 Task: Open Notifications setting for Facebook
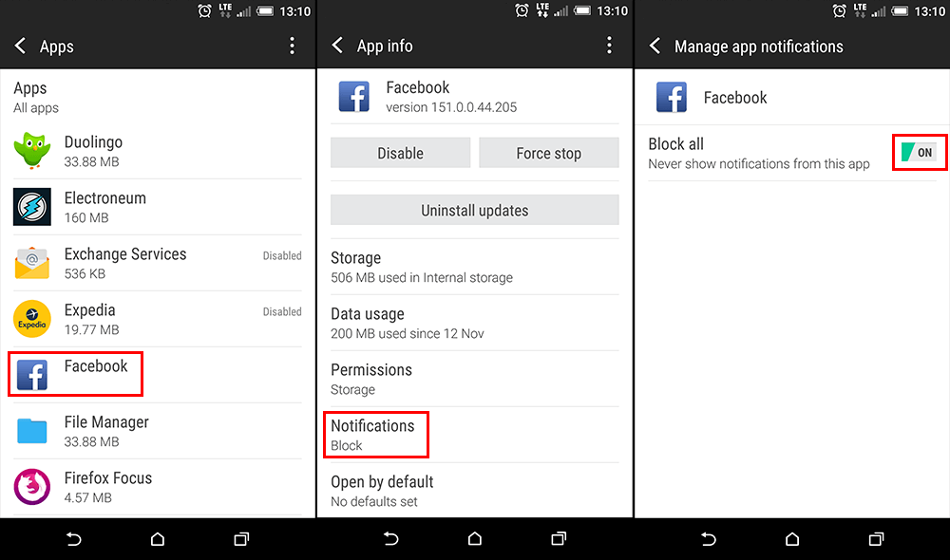475,436
